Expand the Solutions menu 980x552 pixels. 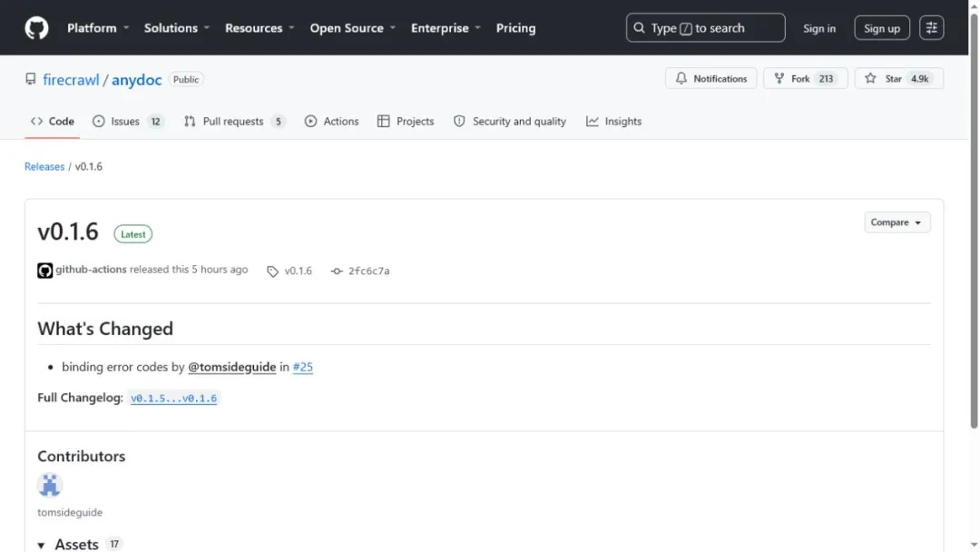pos(177,28)
